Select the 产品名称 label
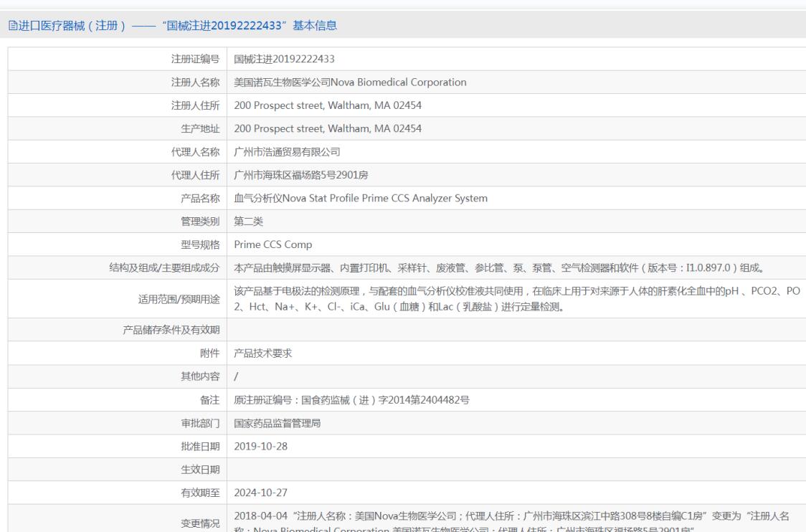The width and height of the screenshot is (806, 532). (200, 199)
